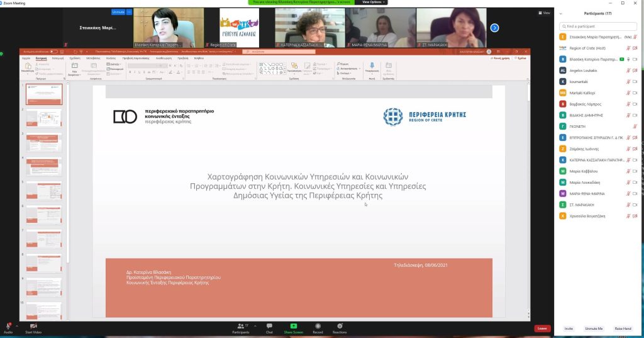Click the Region of Crete video tile
Screen dimensions: 644x338
click(240, 28)
